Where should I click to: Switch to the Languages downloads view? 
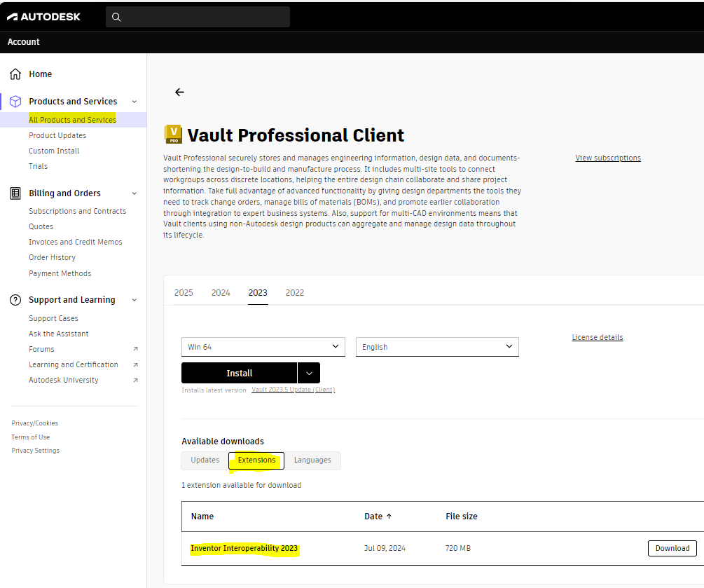point(312,460)
